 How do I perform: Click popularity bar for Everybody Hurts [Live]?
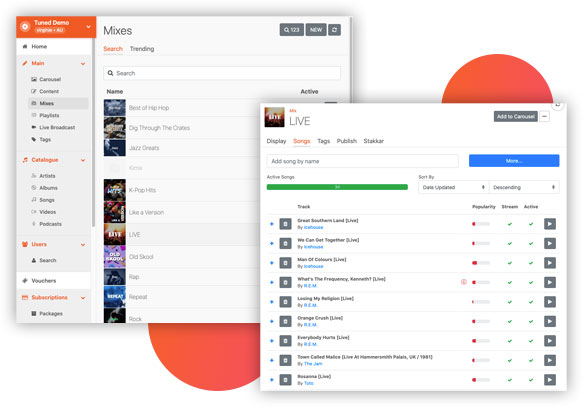click(481, 341)
